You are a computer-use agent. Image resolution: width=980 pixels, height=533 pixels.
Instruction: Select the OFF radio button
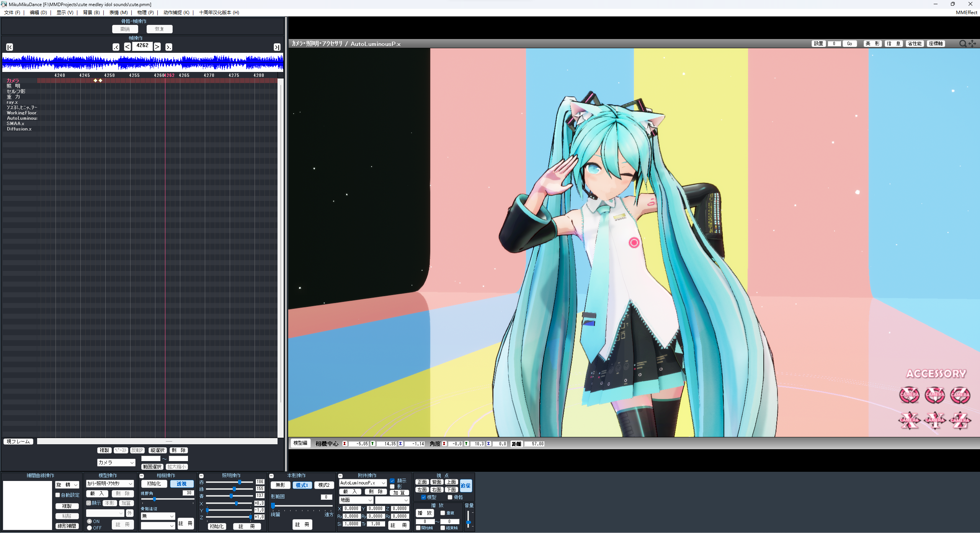90,528
